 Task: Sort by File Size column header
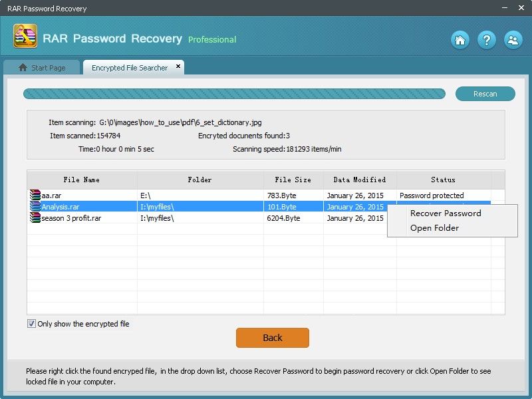point(293,180)
